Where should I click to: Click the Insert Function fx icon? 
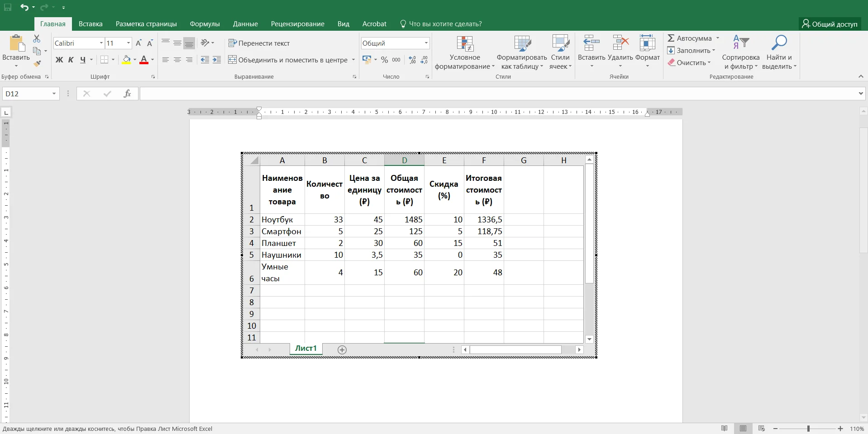127,94
